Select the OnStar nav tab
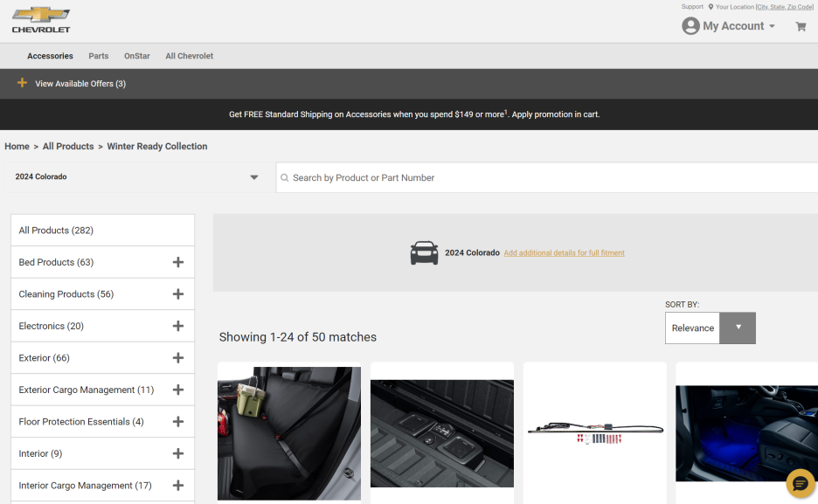This screenshot has height=504, width=818. [x=136, y=56]
